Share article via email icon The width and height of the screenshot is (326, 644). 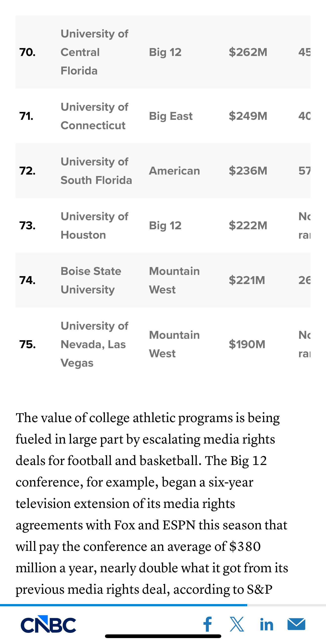296,624
